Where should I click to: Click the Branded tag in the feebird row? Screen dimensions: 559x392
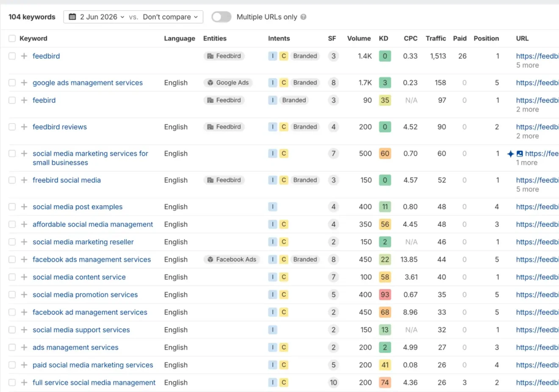point(294,100)
